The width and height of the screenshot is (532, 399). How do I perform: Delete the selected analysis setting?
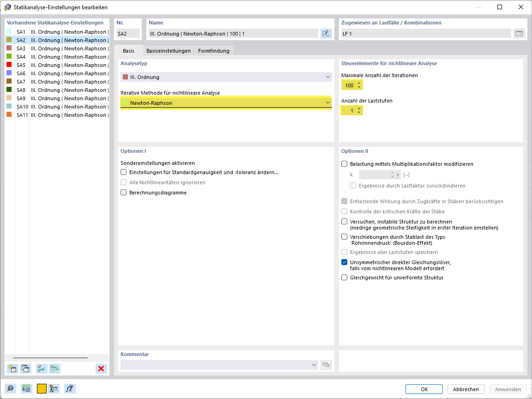point(101,369)
